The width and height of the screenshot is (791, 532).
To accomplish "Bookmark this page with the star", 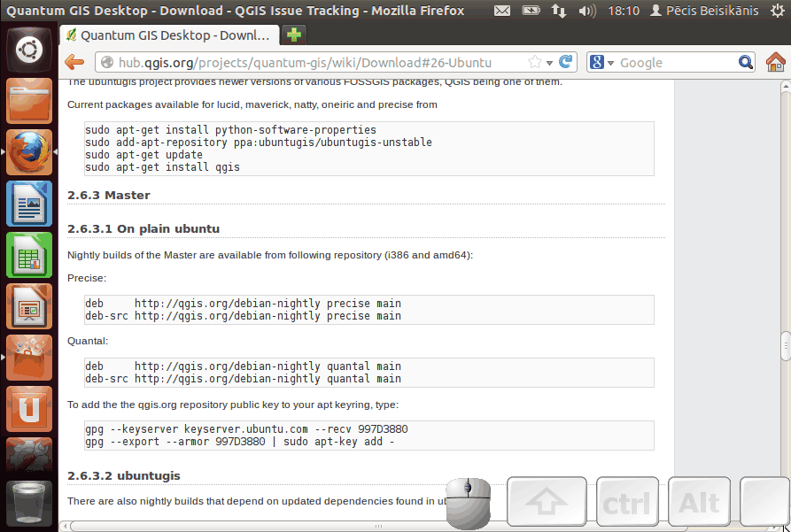I will 534,62.
